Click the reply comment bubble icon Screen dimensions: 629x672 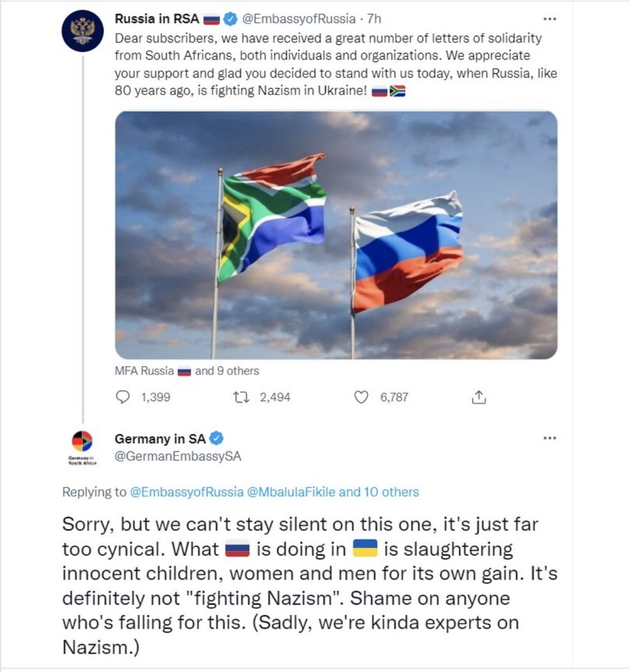tap(123, 397)
